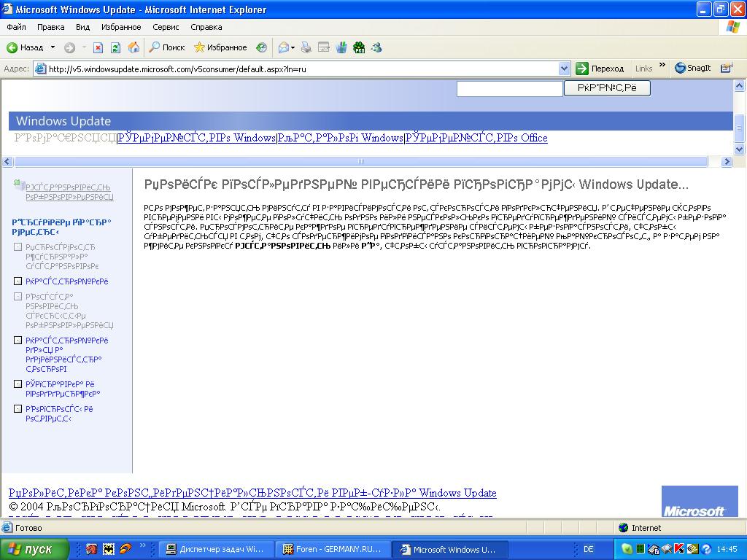Image resolution: width=747 pixels, height=560 pixels.
Task: Open the Избранное star favorites pane
Action: [x=220, y=47]
